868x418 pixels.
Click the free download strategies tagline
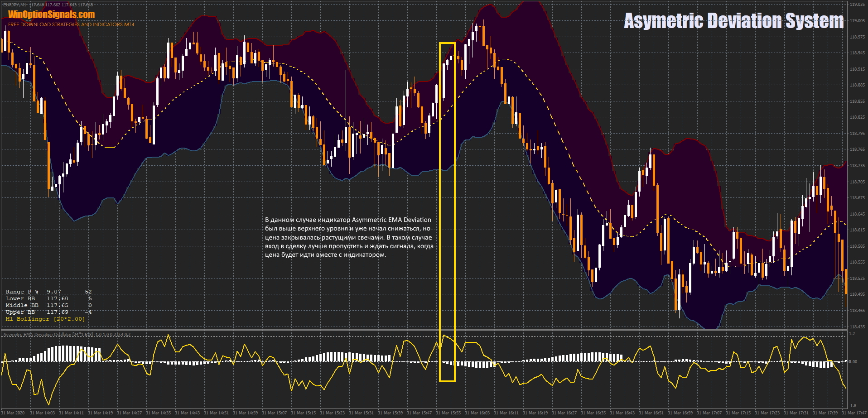71,24
